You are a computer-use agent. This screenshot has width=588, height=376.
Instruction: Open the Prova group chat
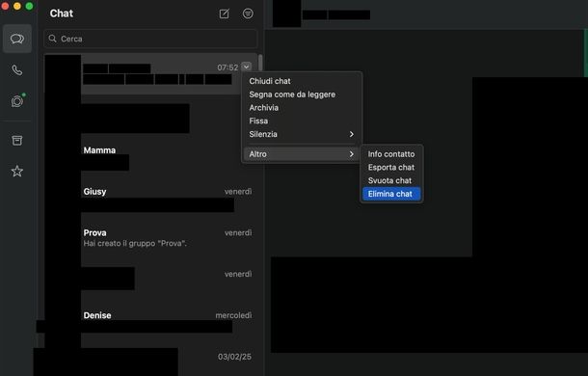pyautogui.click(x=150, y=240)
